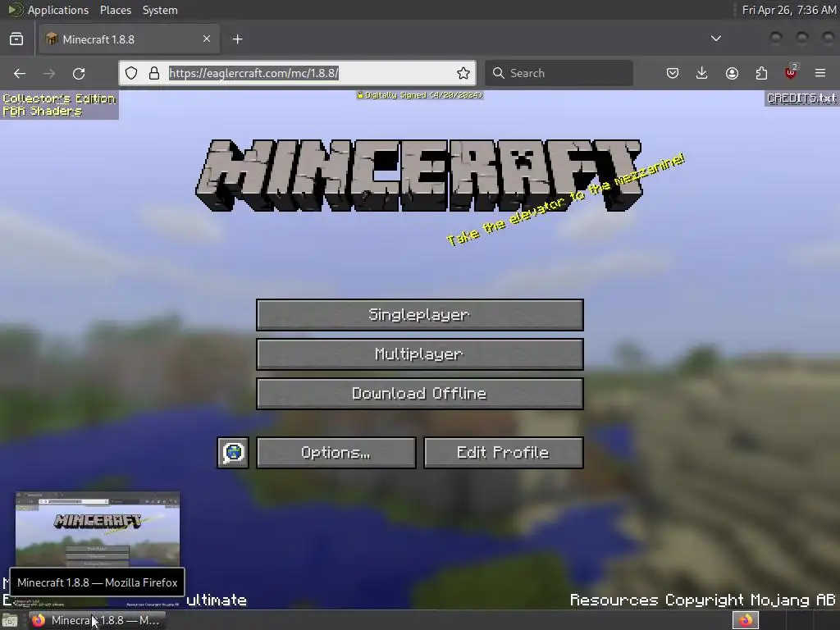Focus the browser Search box
The image size is (840, 630).
click(559, 73)
